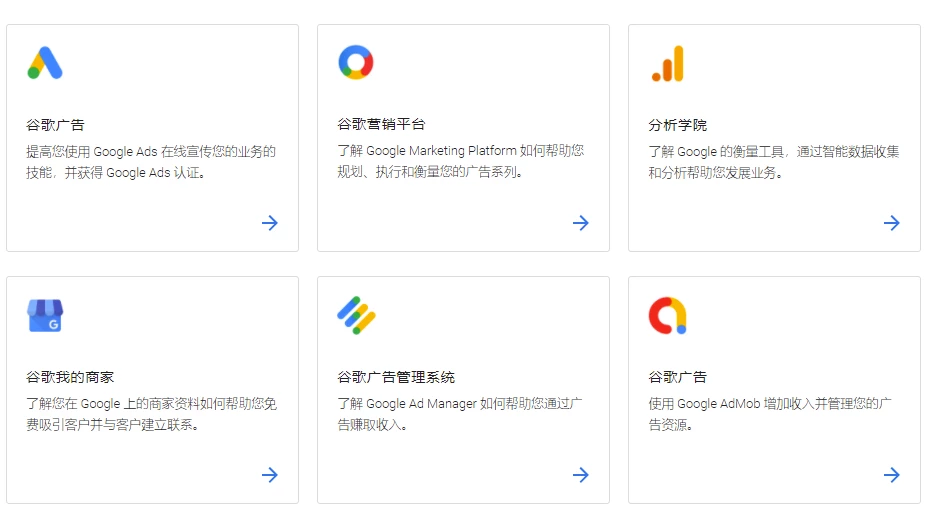Select the 谷歌我的商家 title
This screenshot has width=939, height=515.
click(70, 377)
